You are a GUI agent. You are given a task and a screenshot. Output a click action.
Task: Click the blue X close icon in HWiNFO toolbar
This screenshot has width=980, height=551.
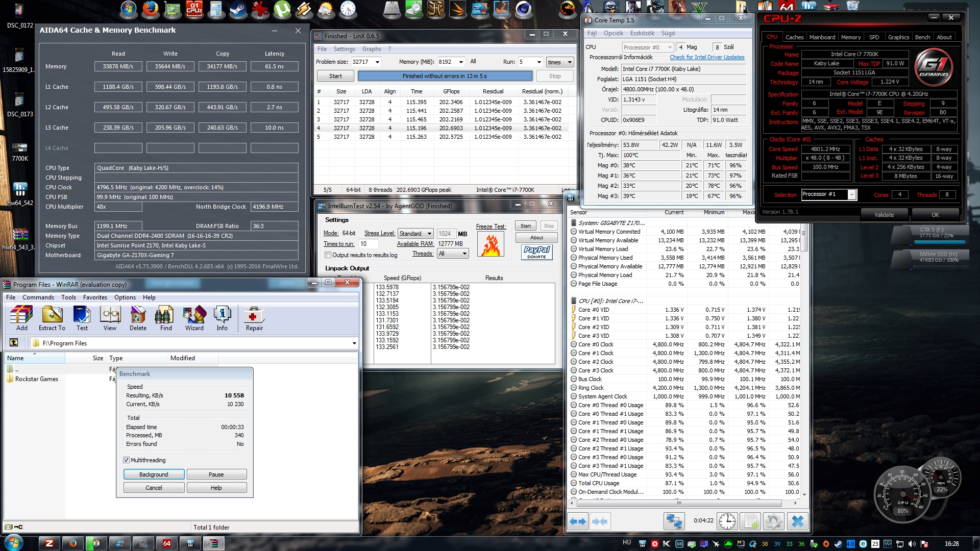[x=798, y=521]
